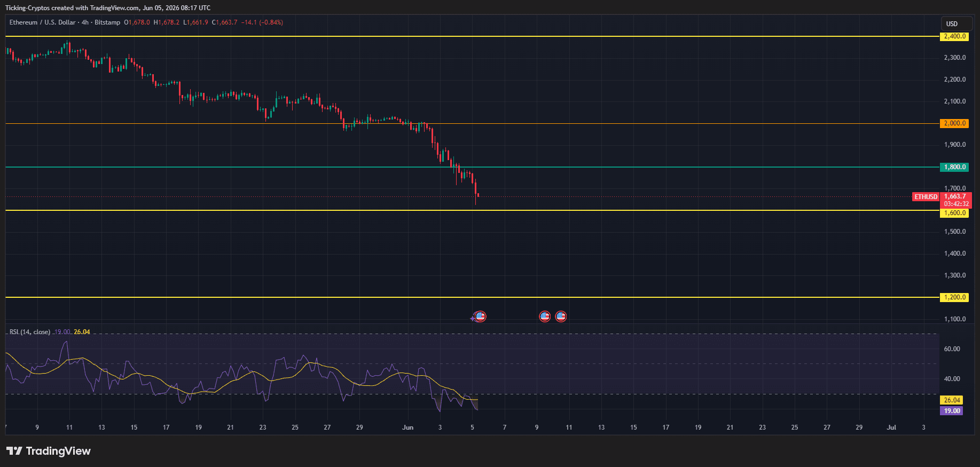
Task: Click the low price value L1,661.9
Action: click(195, 22)
